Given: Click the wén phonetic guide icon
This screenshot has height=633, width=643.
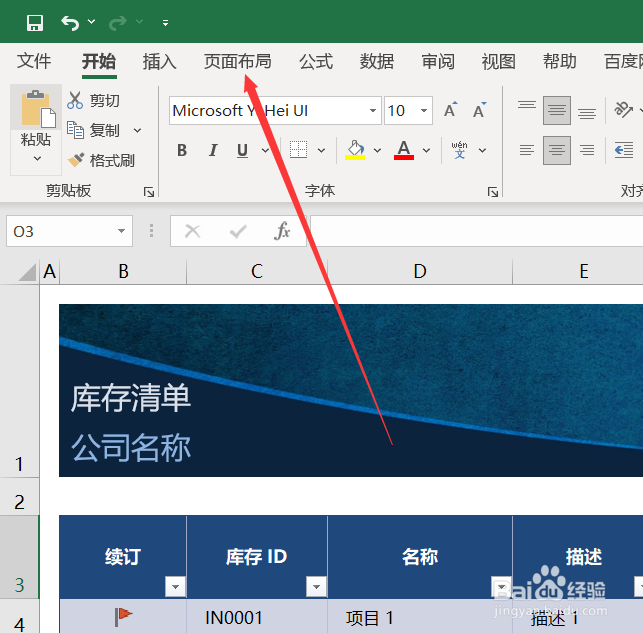Looking at the screenshot, I should pyautogui.click(x=459, y=150).
